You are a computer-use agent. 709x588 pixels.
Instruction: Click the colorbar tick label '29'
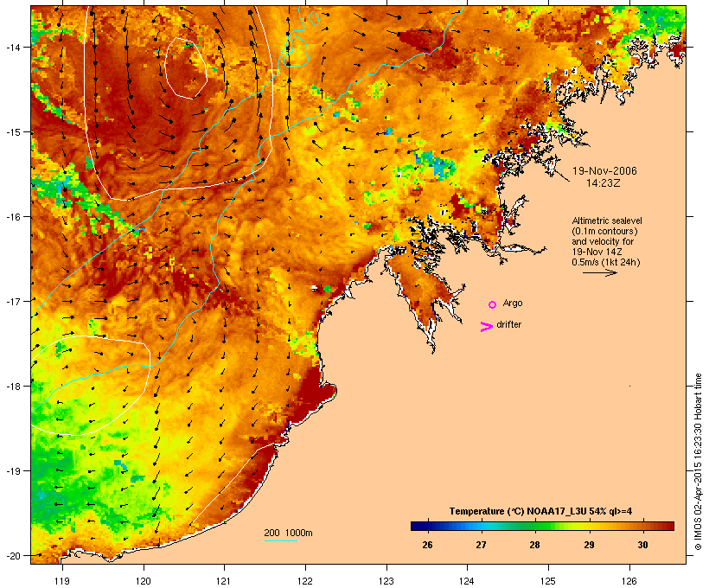click(x=589, y=545)
